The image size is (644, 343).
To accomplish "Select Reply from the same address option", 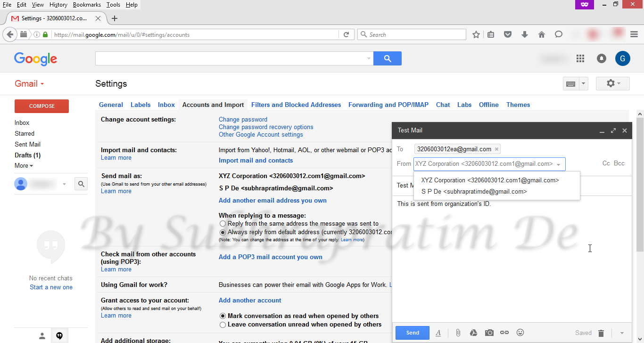I will [x=223, y=224].
